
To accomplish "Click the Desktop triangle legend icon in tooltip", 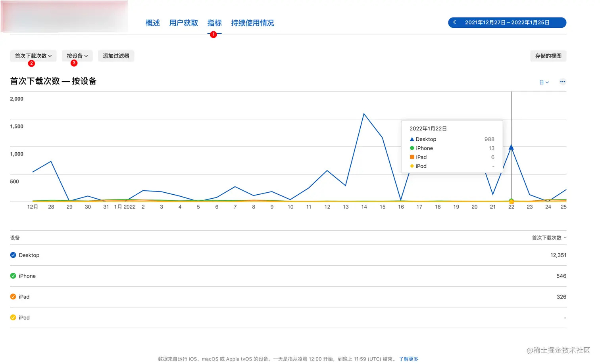I will [x=412, y=139].
